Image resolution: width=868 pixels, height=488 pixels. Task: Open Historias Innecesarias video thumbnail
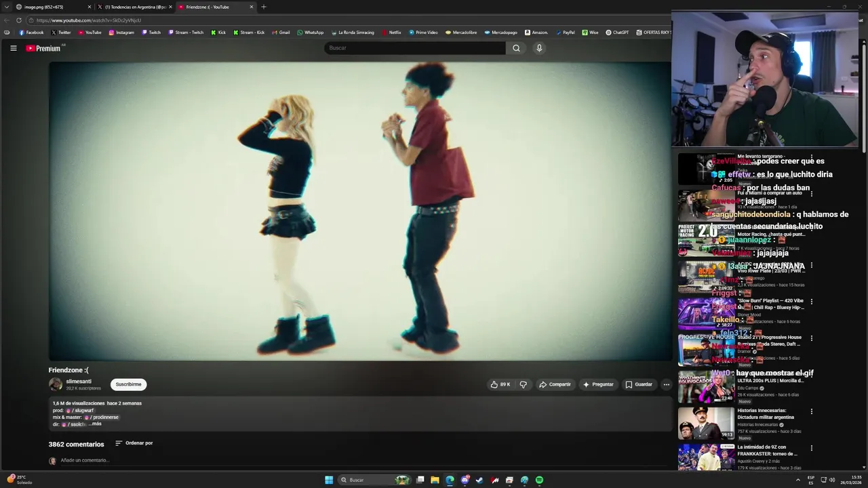click(x=706, y=423)
